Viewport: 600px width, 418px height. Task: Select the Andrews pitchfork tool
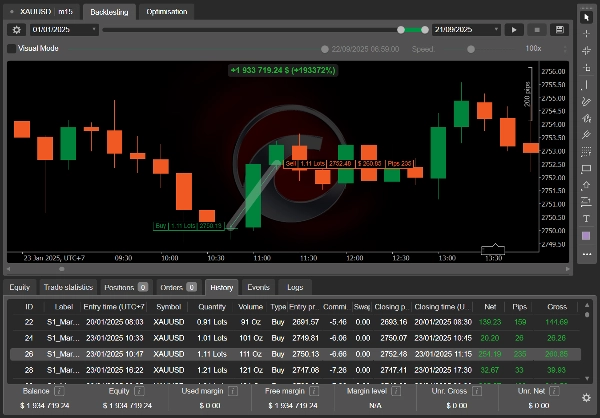click(x=586, y=135)
